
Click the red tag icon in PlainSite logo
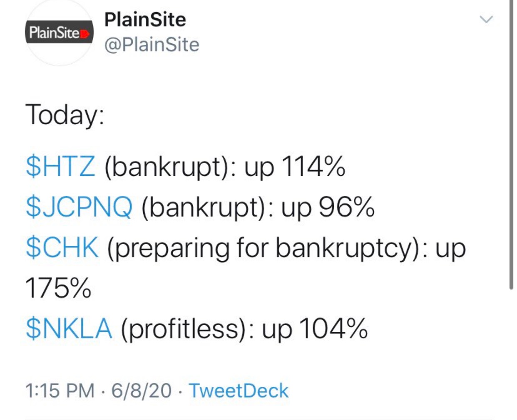click(85, 33)
